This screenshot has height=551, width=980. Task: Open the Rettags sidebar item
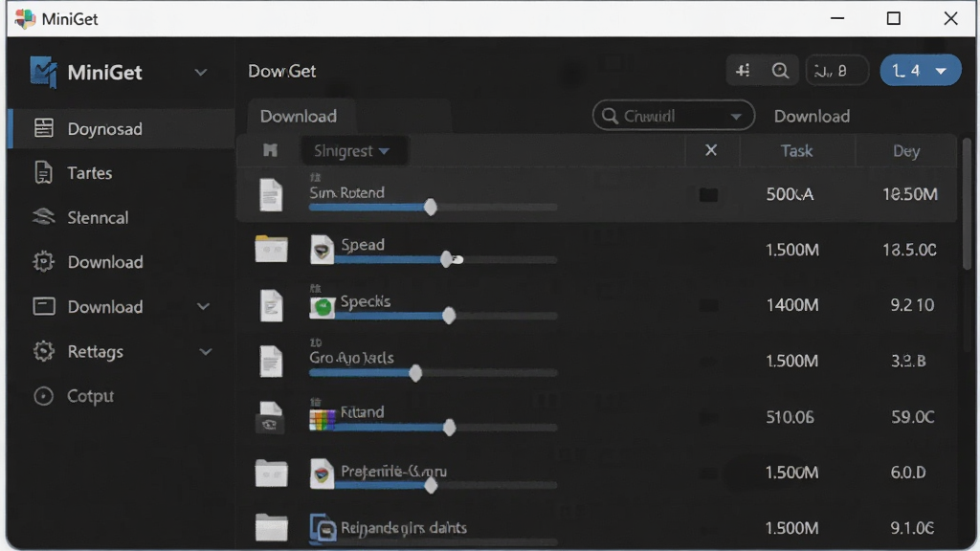(122, 352)
